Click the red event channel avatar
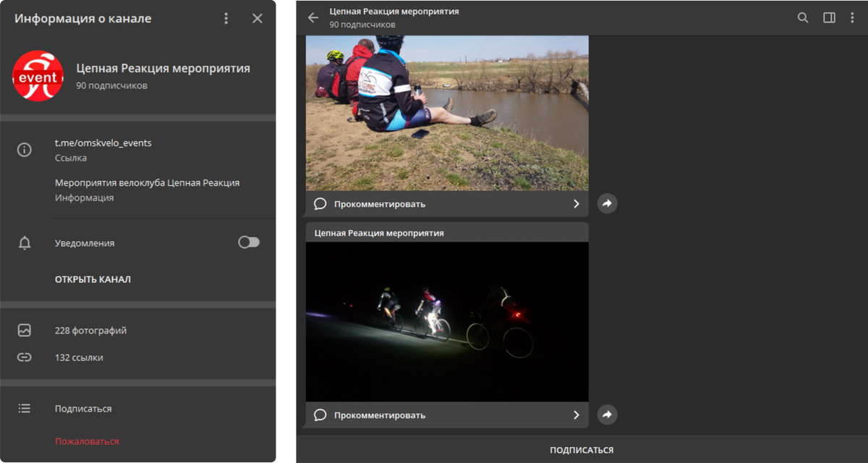This screenshot has height=463, width=868. pyautogui.click(x=38, y=76)
